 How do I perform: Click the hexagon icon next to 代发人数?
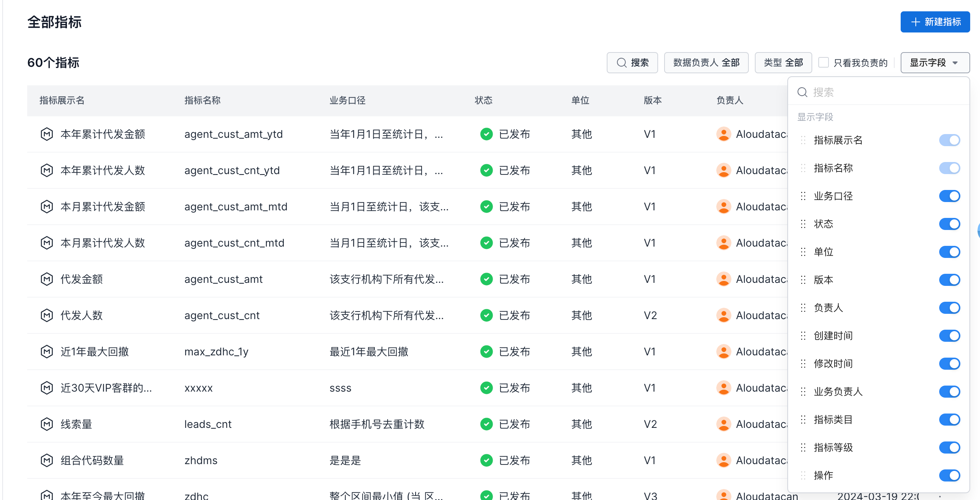[46, 315]
